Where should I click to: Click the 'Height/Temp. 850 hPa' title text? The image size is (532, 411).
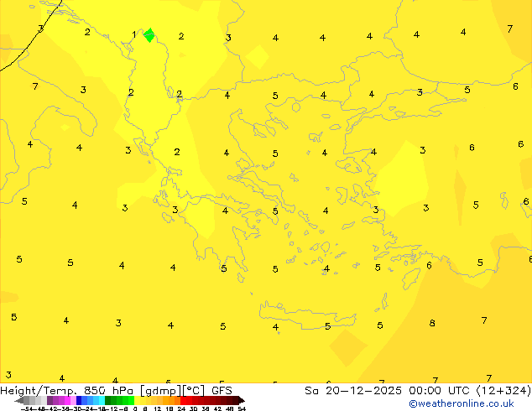tap(66, 391)
